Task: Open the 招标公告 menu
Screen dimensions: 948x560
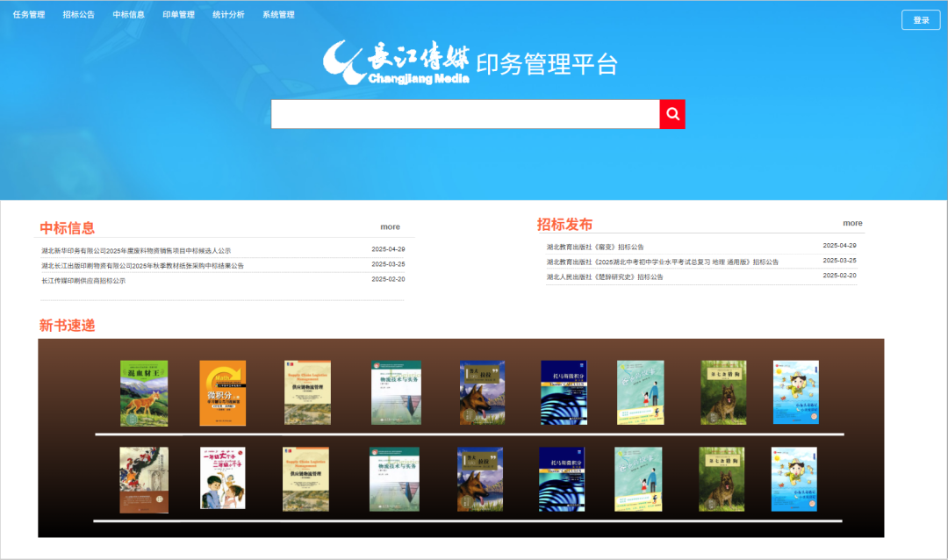Action: tap(79, 15)
